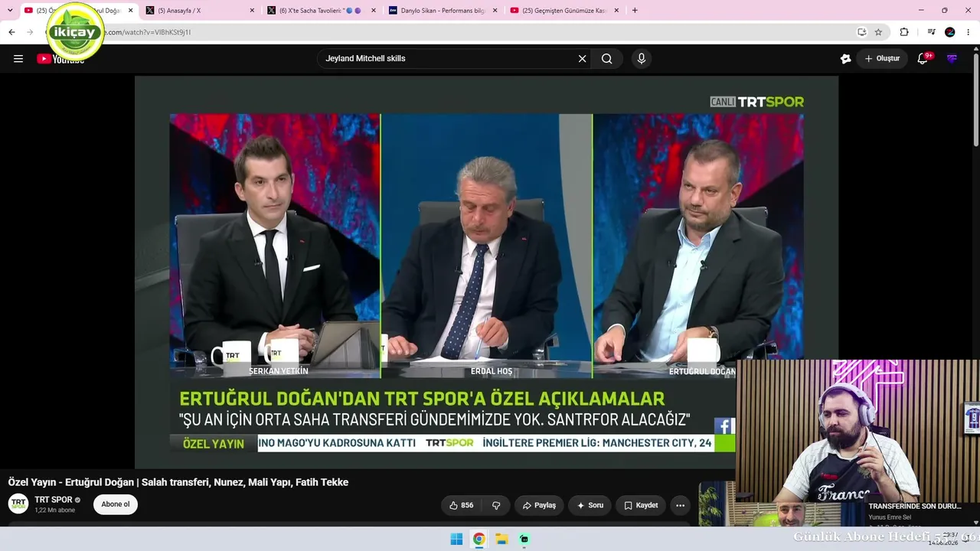Open the green app on the taskbar
The image size is (980, 551).
[524, 539]
